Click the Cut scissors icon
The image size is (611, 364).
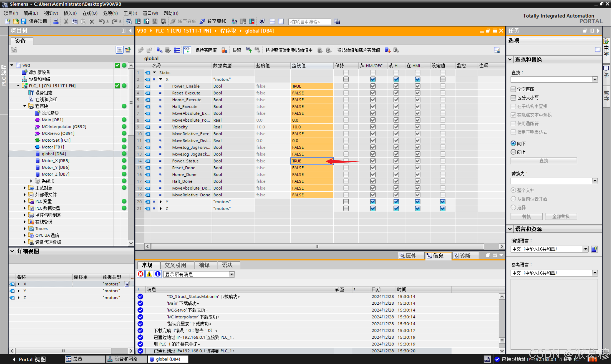click(66, 22)
